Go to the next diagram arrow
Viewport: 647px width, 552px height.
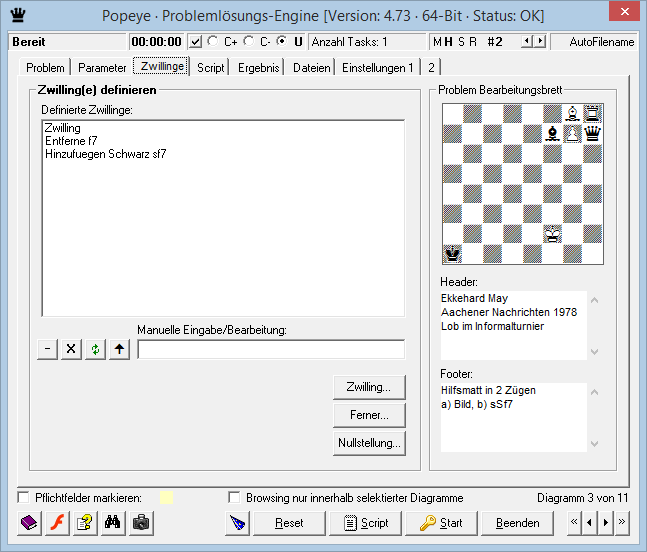tap(606, 523)
